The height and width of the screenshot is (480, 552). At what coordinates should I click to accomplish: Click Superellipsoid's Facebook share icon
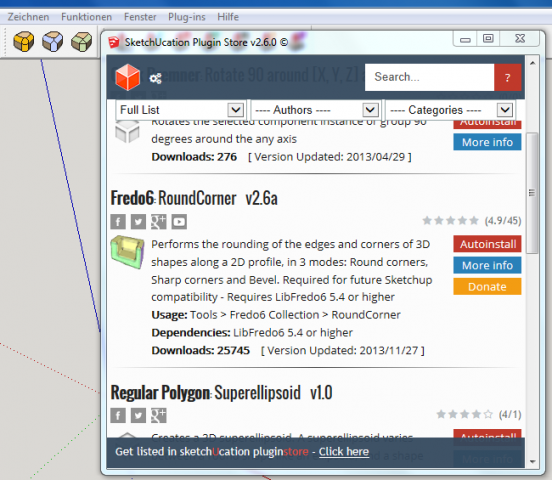point(118,416)
